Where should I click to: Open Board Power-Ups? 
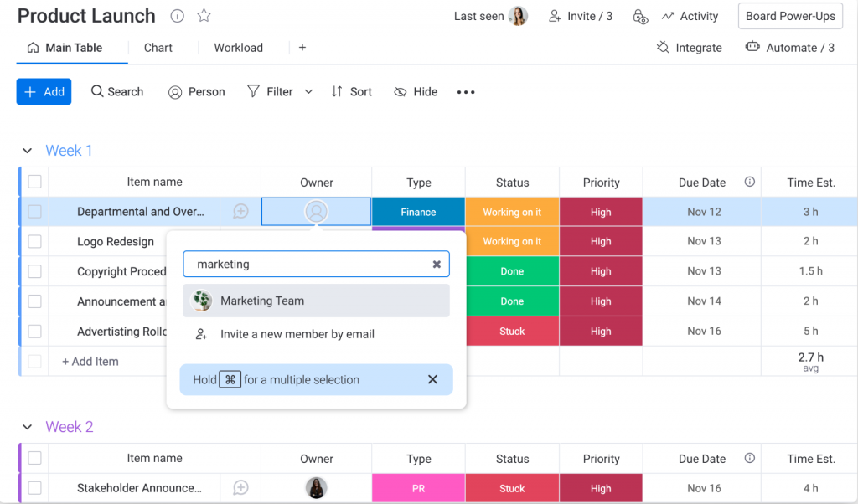tap(789, 15)
